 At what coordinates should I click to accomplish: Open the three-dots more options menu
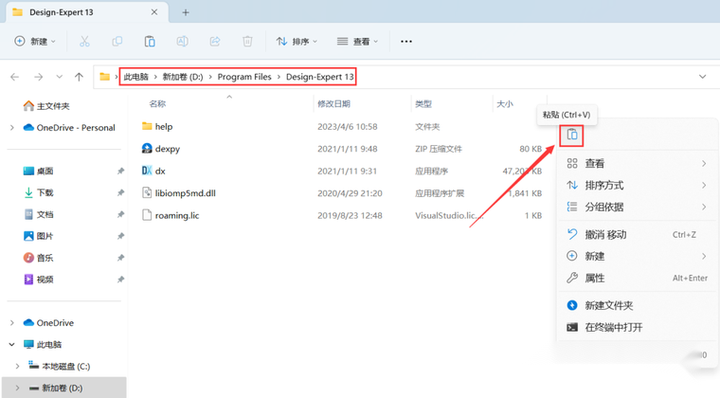[x=406, y=41]
